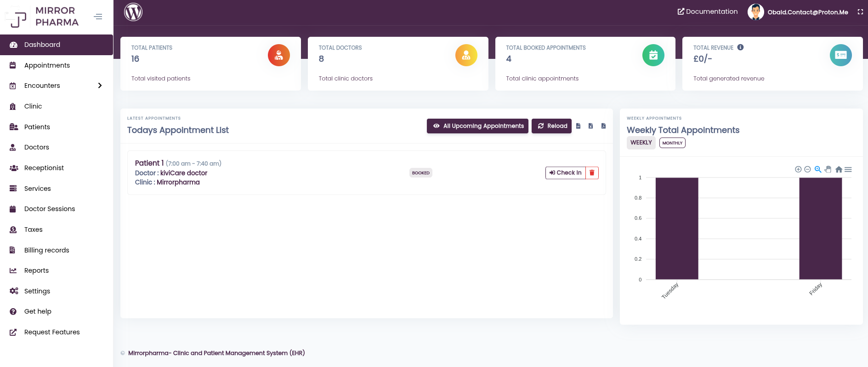Click Total Revenue info icon

pyautogui.click(x=740, y=47)
